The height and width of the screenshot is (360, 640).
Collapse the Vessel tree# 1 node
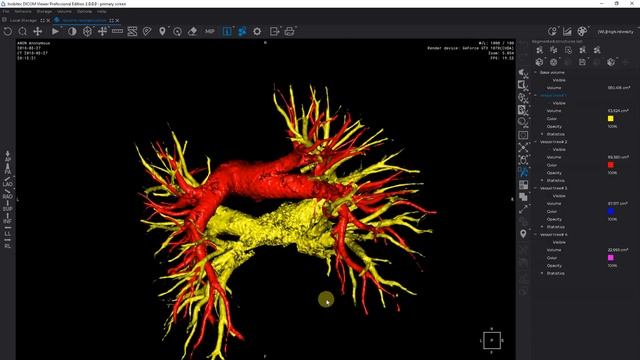tap(536, 96)
